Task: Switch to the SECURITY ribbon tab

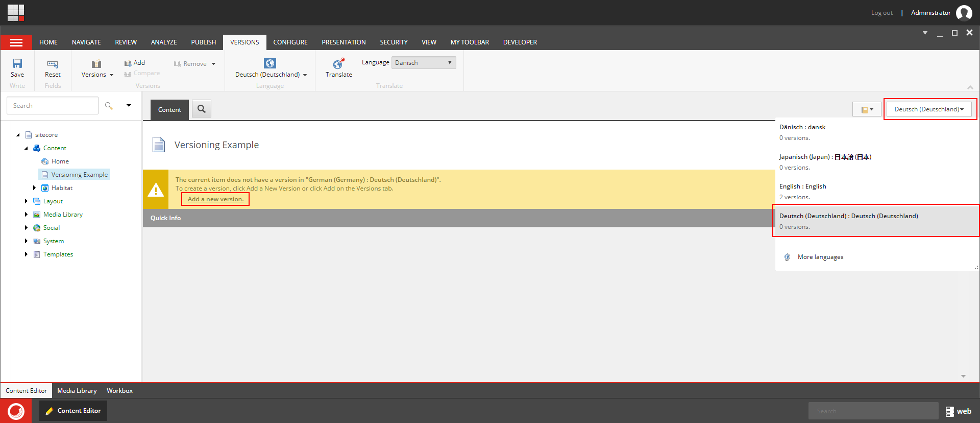Action: click(x=394, y=42)
